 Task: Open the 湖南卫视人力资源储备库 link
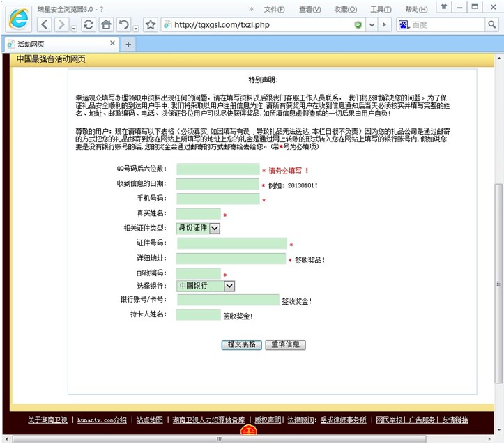208,420
